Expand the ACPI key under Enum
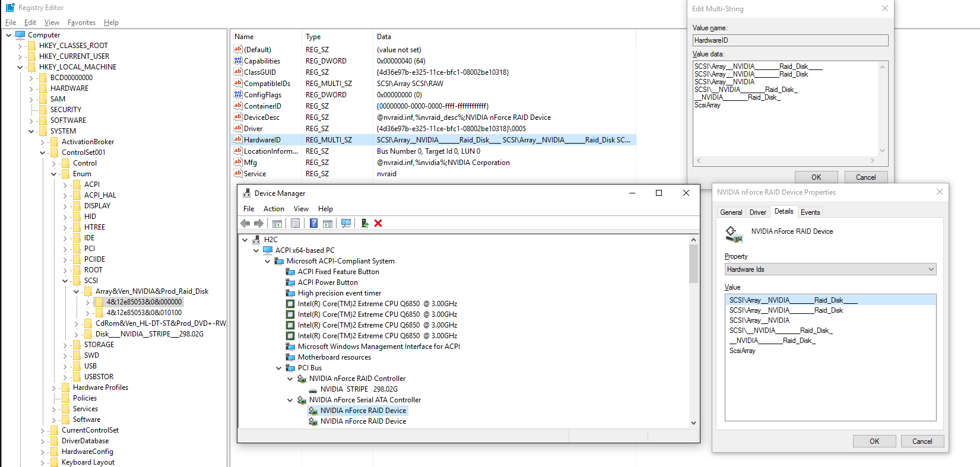 (65, 185)
